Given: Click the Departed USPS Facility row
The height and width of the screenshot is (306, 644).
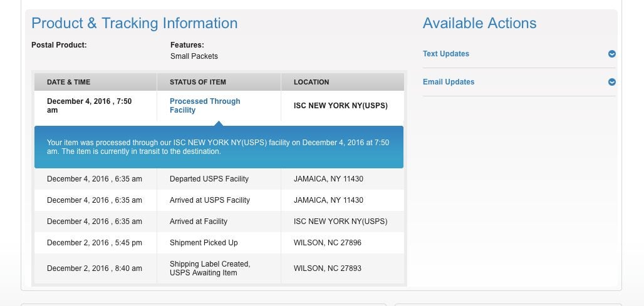Looking at the screenshot, I should [x=219, y=179].
